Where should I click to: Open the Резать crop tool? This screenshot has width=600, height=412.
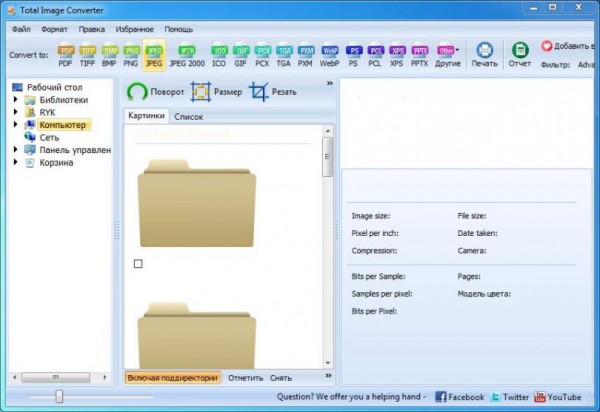tap(273, 92)
